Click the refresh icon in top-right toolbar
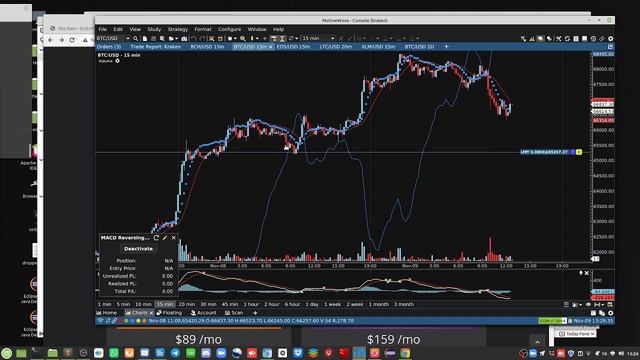640x360 pixels. pyautogui.click(x=567, y=39)
